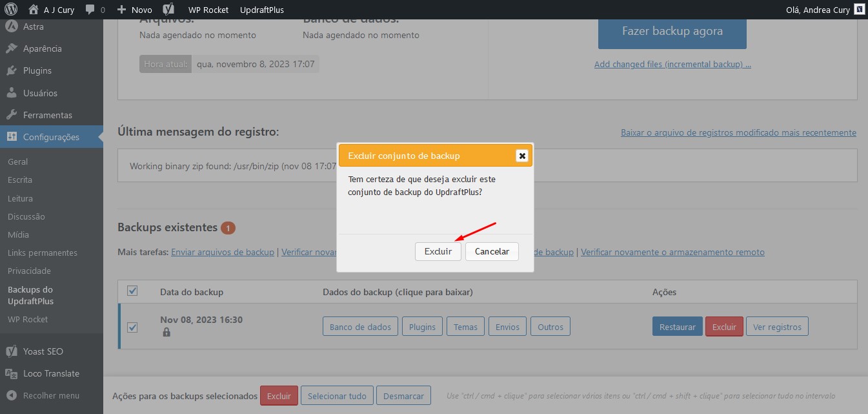This screenshot has width=868, height=414.
Task: Confirm deletion with Excluir in dialog
Action: coord(438,251)
